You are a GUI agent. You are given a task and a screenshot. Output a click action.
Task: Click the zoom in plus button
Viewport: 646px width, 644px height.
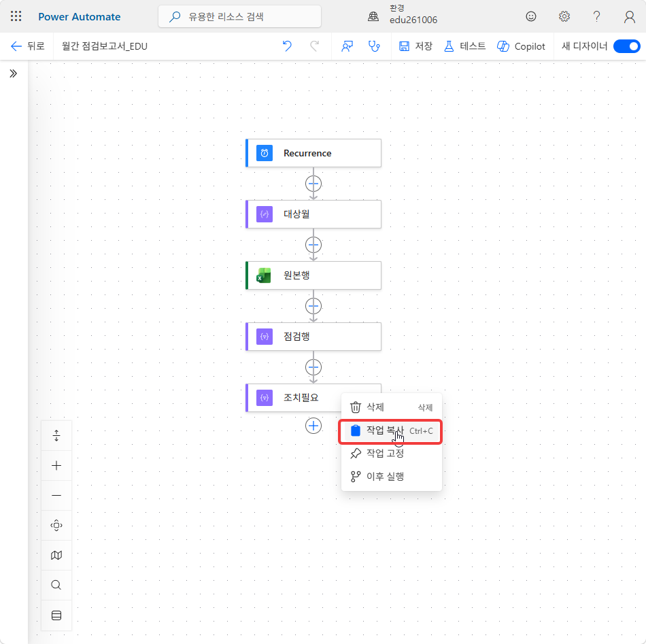[56, 466]
